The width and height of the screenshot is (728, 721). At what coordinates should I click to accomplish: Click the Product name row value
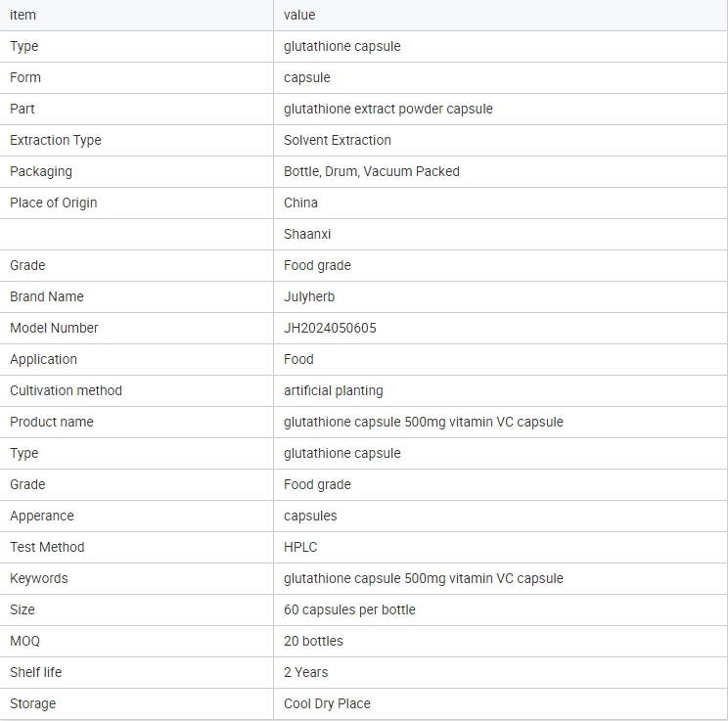424,422
